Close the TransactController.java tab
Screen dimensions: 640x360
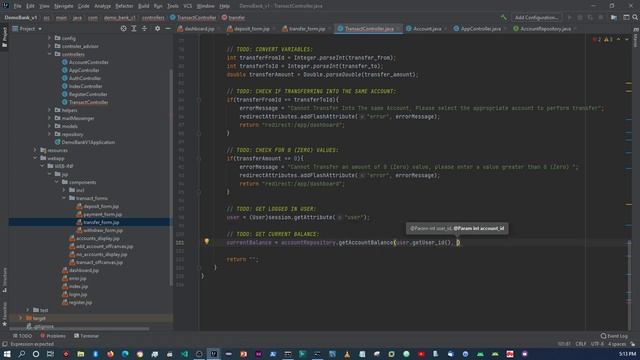tap(398, 29)
